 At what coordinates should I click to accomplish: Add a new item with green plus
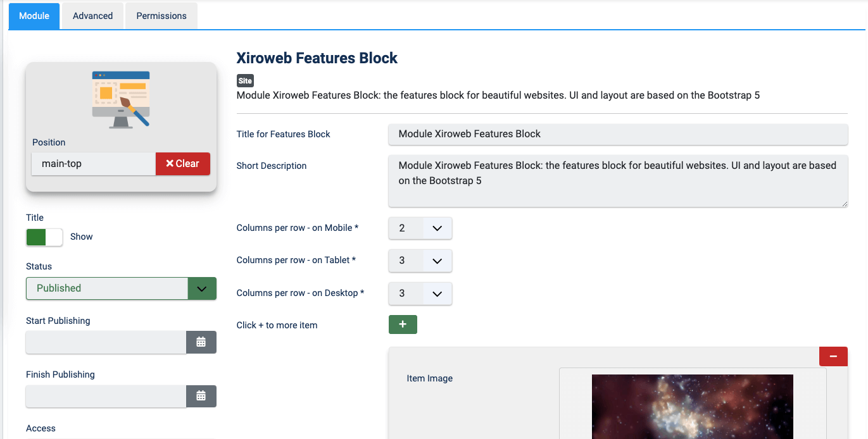pos(403,325)
